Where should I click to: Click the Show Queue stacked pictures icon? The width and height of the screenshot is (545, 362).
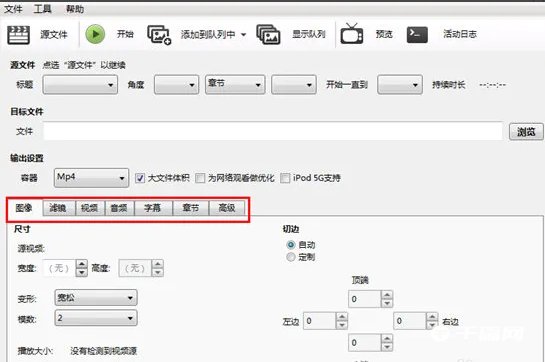point(268,34)
